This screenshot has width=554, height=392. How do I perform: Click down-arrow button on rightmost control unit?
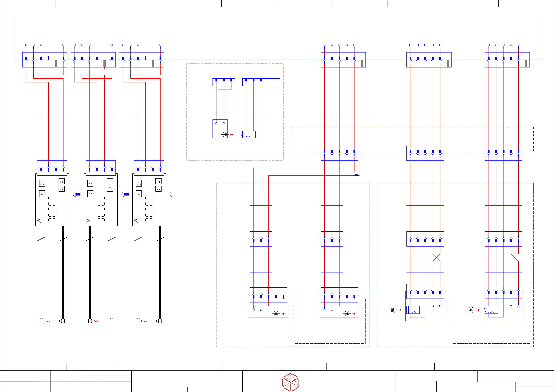pos(139,194)
